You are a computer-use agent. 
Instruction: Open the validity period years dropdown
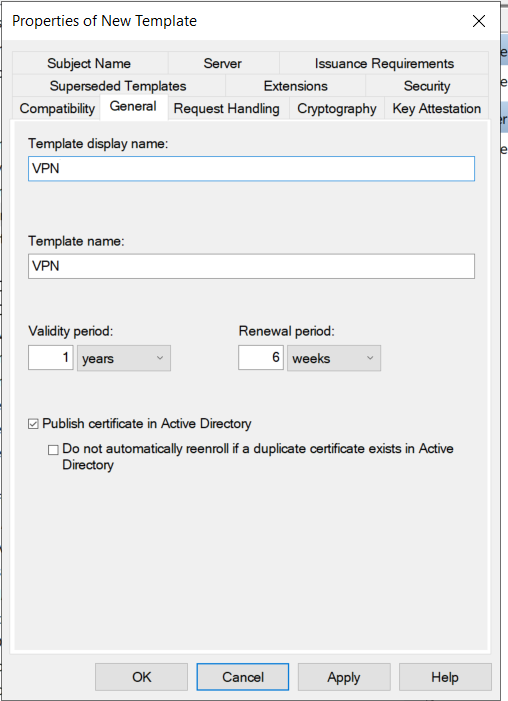click(x=124, y=358)
